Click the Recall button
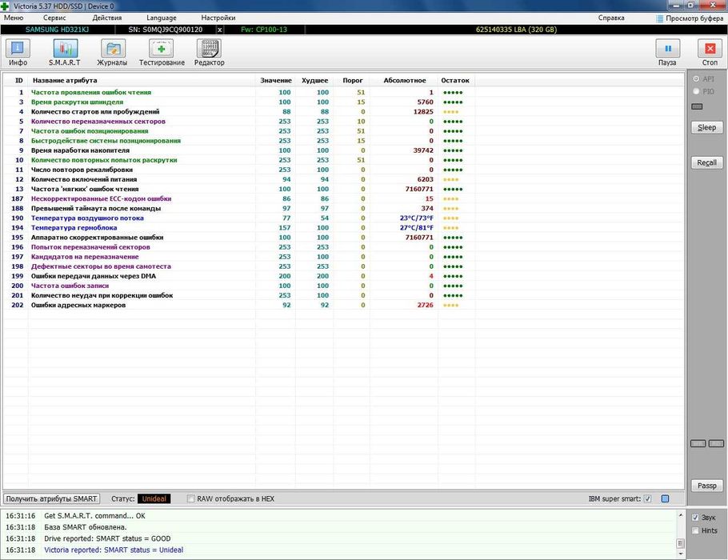The image size is (728, 560). [x=706, y=162]
